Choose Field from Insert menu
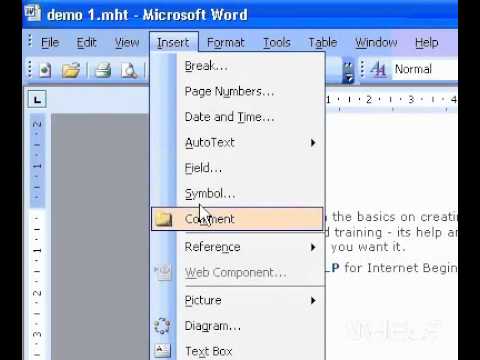This screenshot has width=480, height=360. tap(237, 168)
